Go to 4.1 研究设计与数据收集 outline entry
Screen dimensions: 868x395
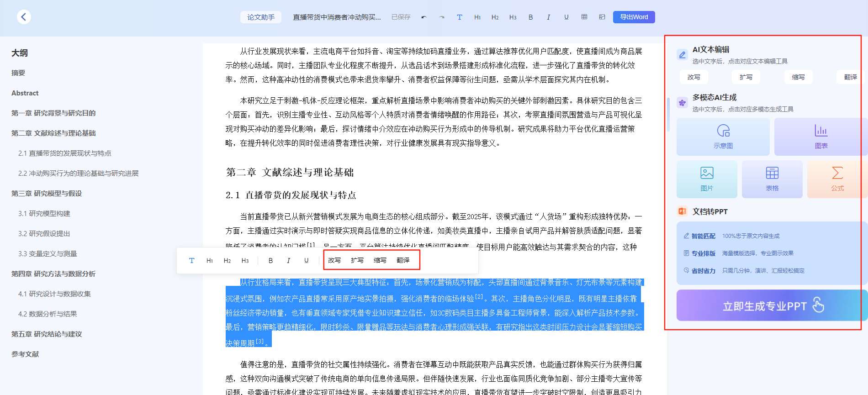pyautogui.click(x=54, y=294)
